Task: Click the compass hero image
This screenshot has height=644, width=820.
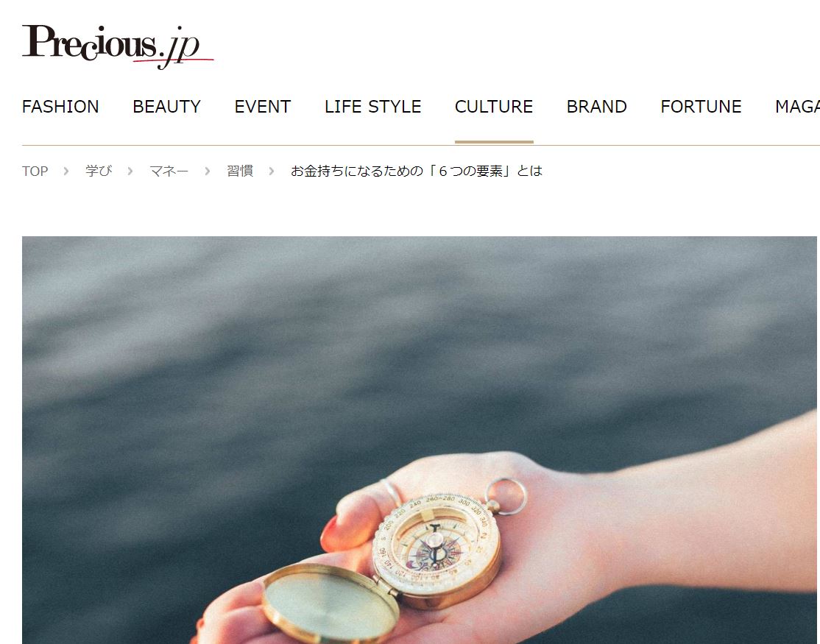Action: tap(420, 440)
